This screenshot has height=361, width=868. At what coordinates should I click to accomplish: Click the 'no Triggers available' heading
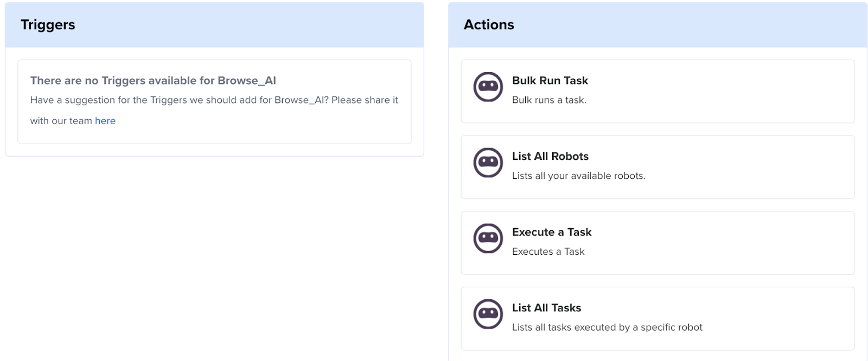pos(153,81)
